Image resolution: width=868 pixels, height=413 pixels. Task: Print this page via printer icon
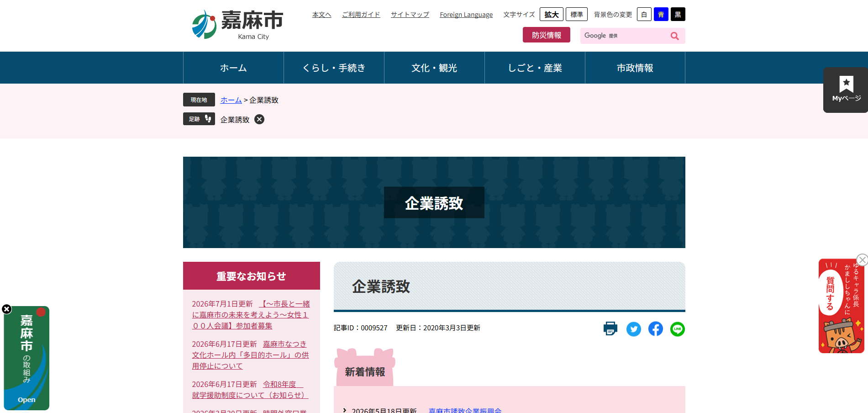coord(610,329)
